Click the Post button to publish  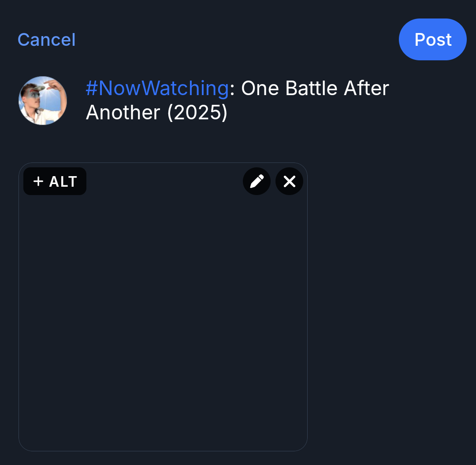(432, 39)
